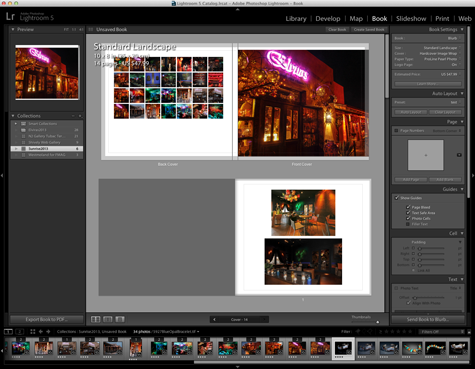Viewport: 475px width, 369px height.
Task: Collapse the Guides panel
Action: tap(462, 189)
